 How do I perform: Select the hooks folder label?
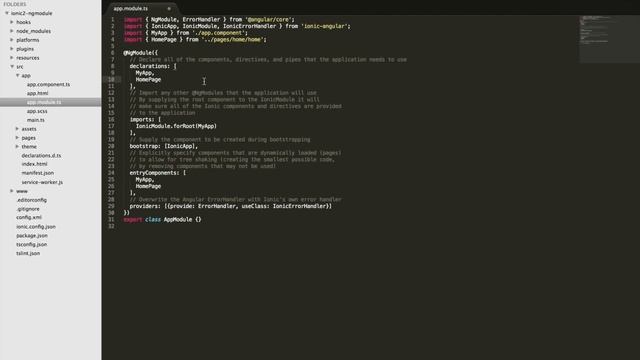tap(24, 22)
